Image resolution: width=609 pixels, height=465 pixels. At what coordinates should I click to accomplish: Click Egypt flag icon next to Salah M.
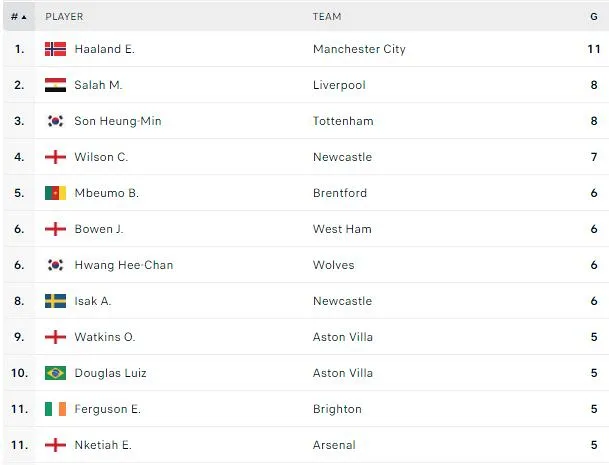(55, 85)
